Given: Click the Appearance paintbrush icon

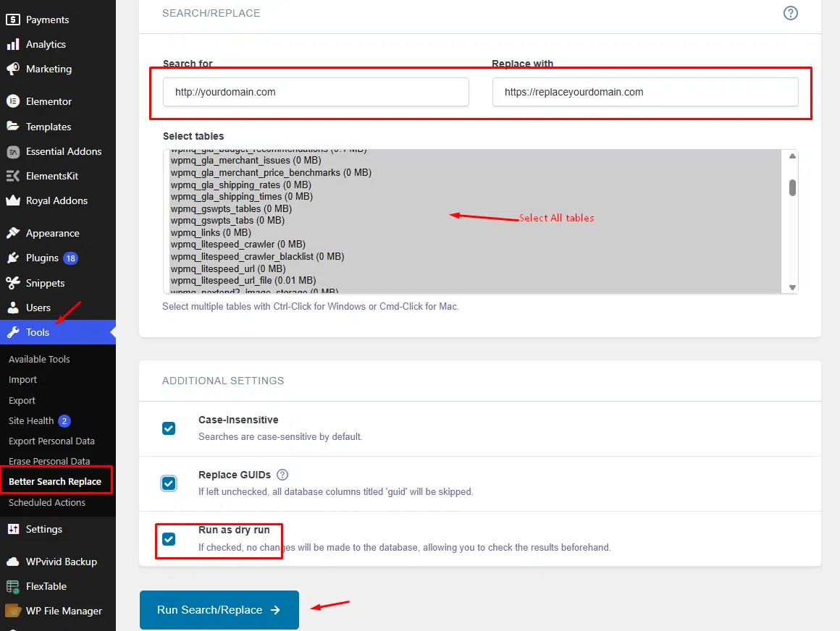Looking at the screenshot, I should [x=13, y=233].
